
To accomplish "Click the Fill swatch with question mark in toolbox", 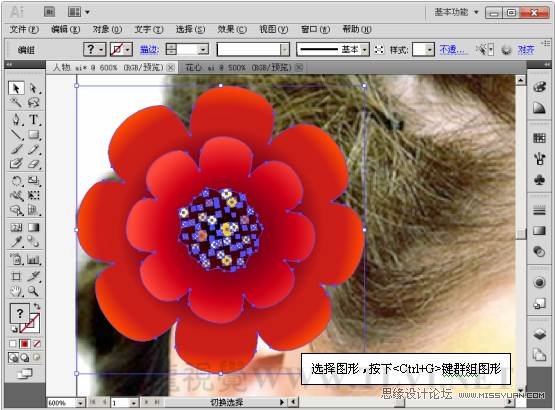I will pos(19,313).
